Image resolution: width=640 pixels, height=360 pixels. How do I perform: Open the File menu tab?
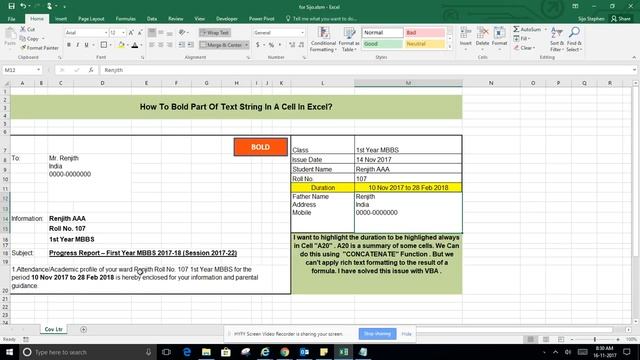pos(11,19)
